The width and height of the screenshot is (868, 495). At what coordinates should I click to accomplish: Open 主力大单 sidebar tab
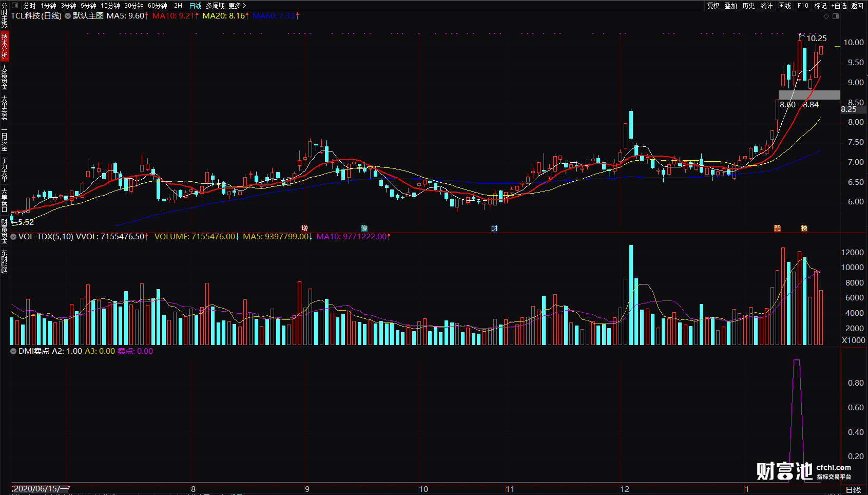(4, 169)
